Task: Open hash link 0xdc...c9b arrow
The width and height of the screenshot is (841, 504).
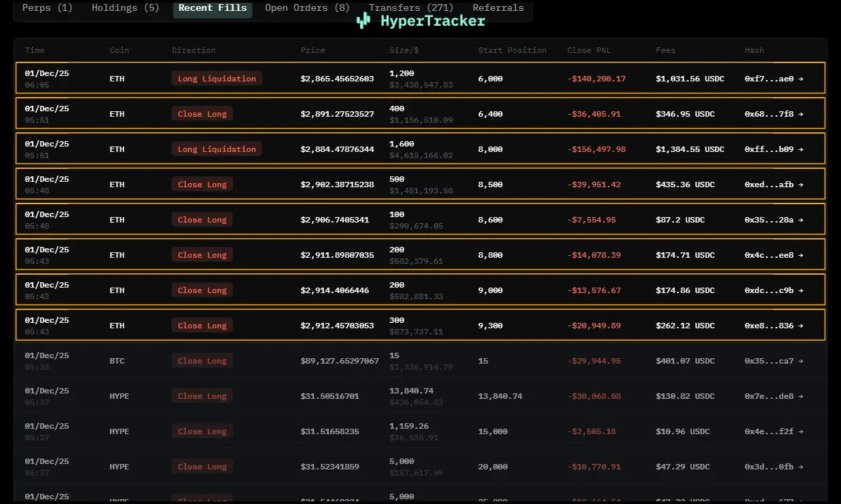Action: click(801, 290)
